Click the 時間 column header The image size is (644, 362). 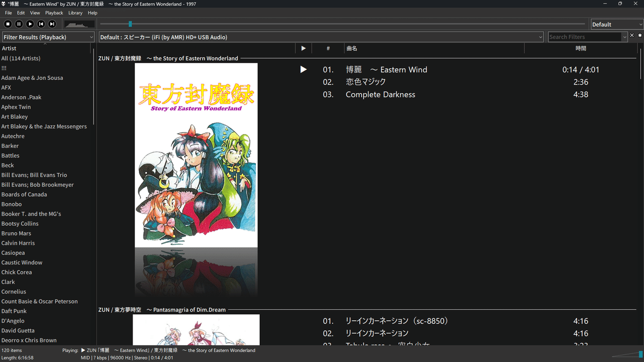581,48
